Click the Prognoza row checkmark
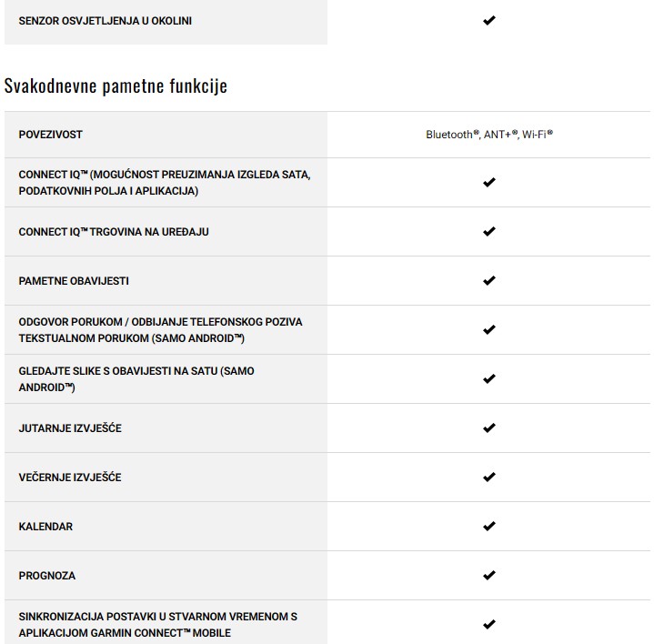 [x=488, y=576]
